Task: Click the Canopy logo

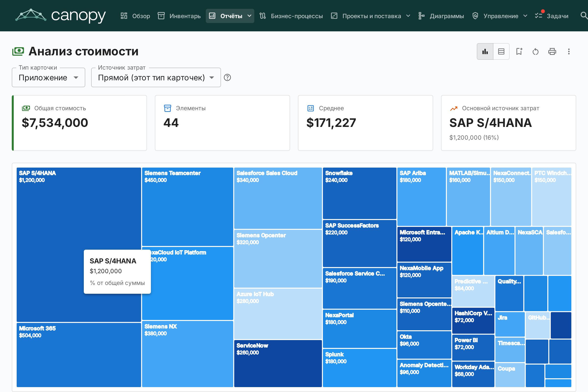Action: [x=61, y=15]
